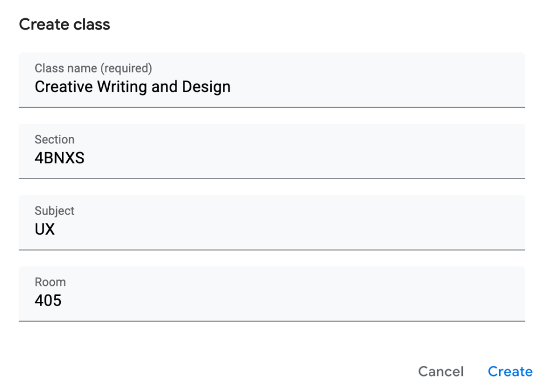Click the word "and" in class name
Image resolution: width=546 pixels, height=392 pixels.
164,87
